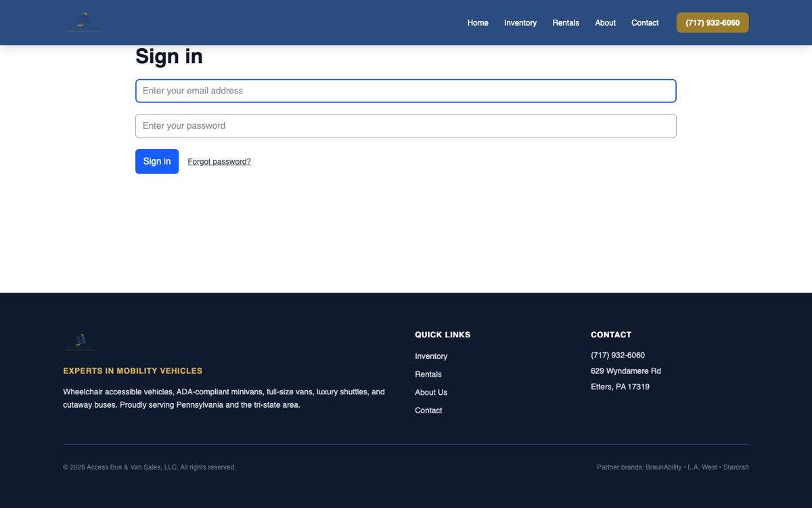
Task: Open Inventory under Quick Links
Action: (x=431, y=356)
